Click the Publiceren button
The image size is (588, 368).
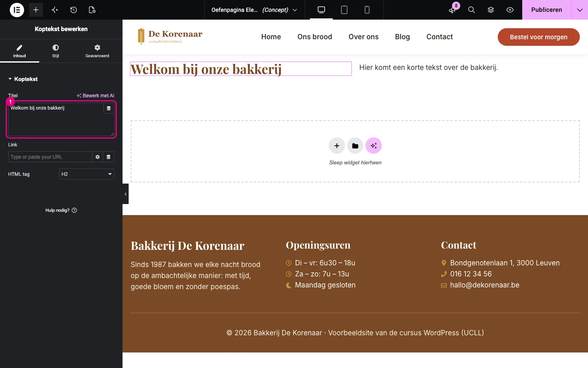(546, 10)
